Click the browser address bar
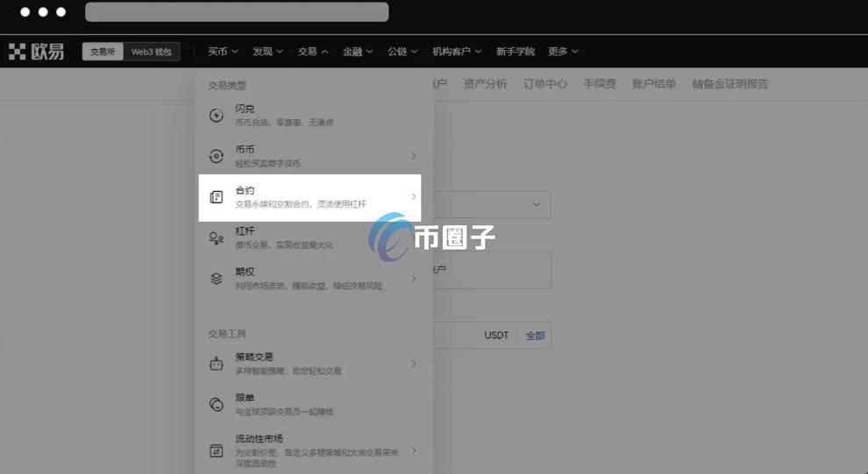The width and height of the screenshot is (868, 474). pos(237,12)
